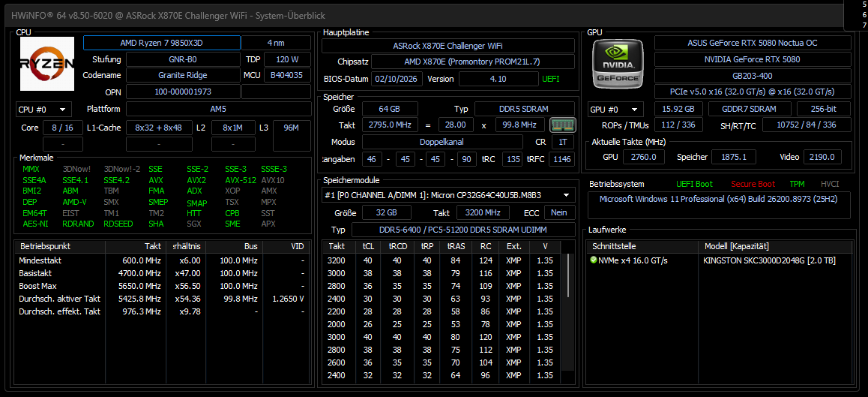
Task: Open the CPU #0 selector dropdown
Action: pos(43,110)
